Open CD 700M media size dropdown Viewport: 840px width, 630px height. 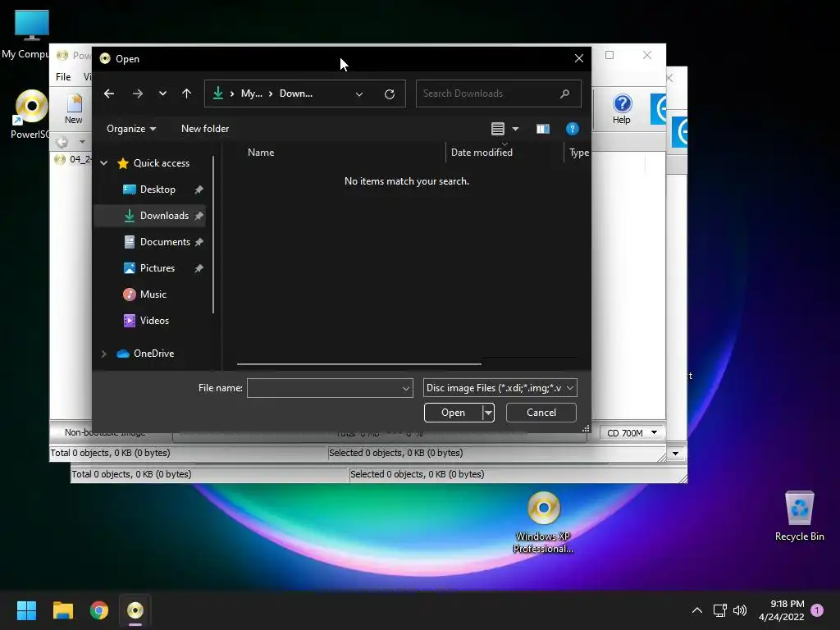(632, 433)
